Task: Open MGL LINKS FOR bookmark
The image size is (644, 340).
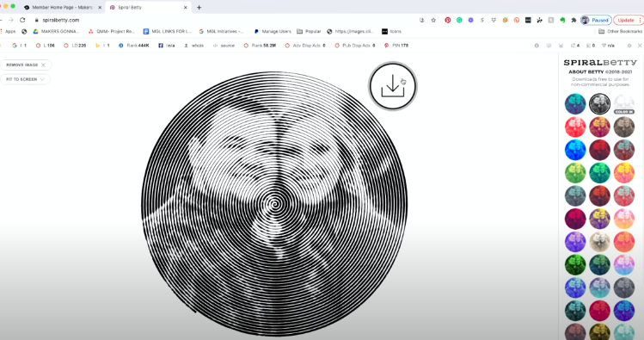Action: [168, 31]
